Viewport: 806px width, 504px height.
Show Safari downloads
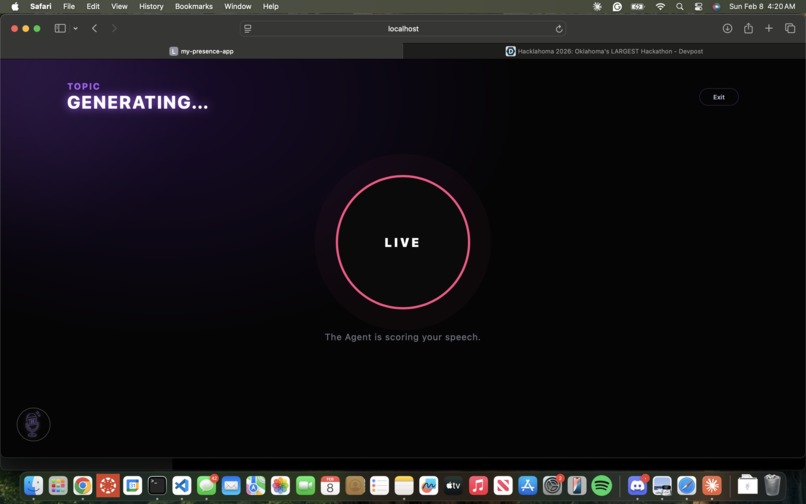coord(727,28)
